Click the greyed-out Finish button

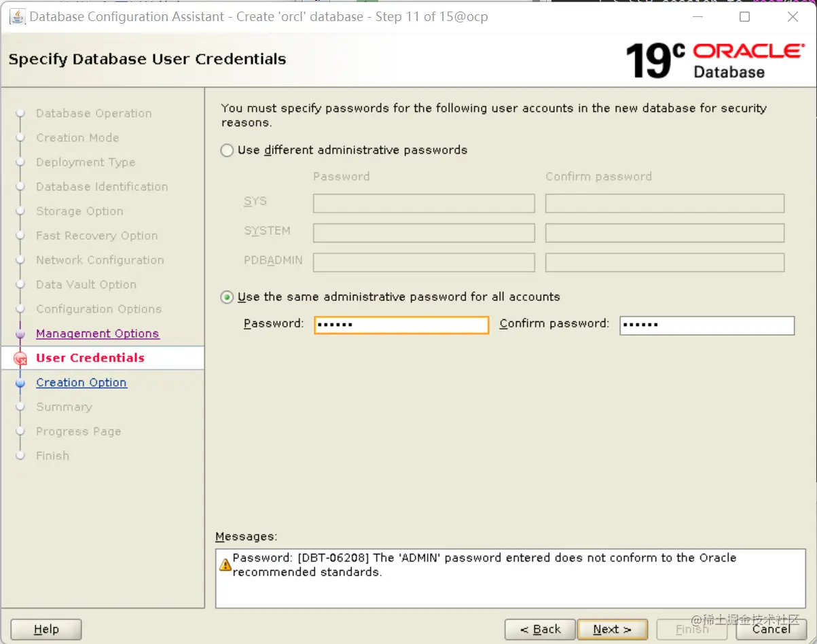point(692,630)
